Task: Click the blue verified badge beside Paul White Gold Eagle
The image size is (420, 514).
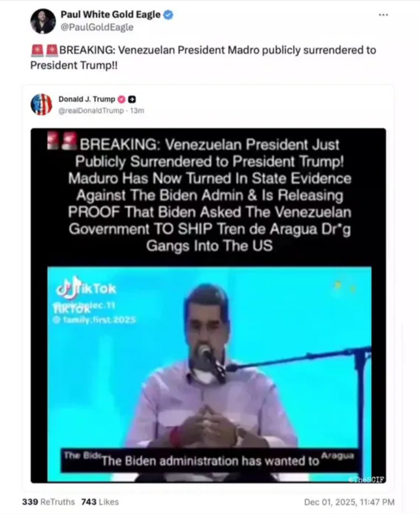Action: pos(168,15)
